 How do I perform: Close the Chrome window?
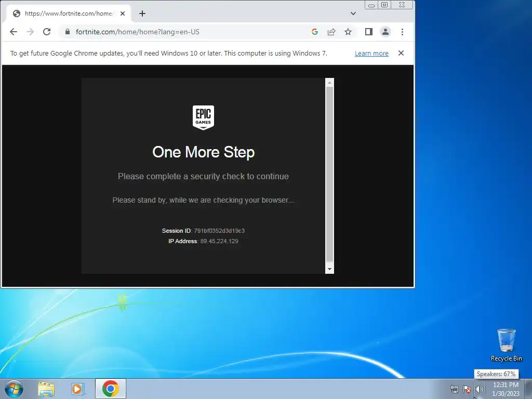click(x=402, y=5)
